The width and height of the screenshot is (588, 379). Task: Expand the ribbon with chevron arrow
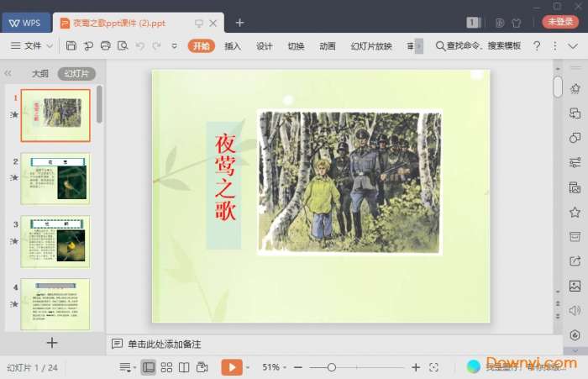point(573,46)
